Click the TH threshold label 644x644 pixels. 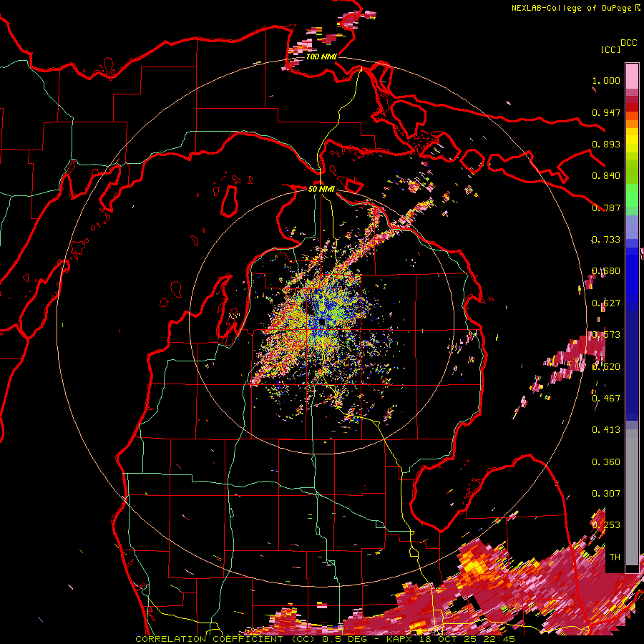(615, 557)
